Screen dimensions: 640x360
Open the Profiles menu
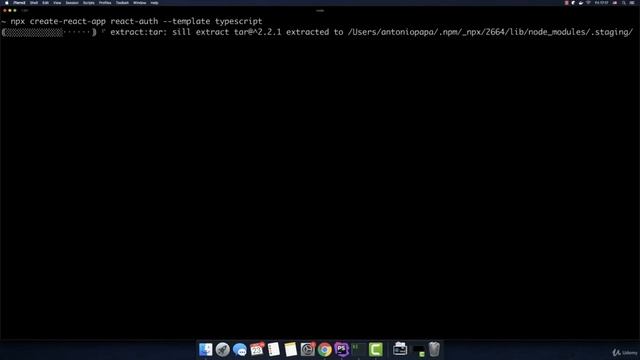click(105, 3)
